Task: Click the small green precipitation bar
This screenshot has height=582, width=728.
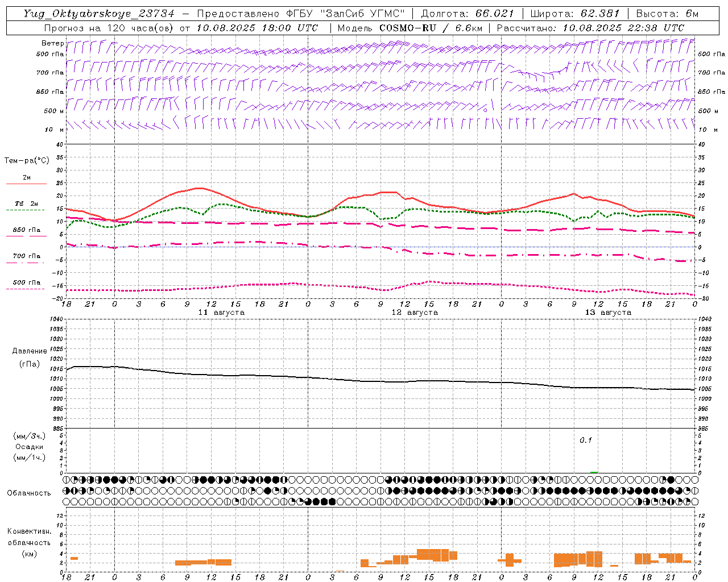Action: pos(594,472)
